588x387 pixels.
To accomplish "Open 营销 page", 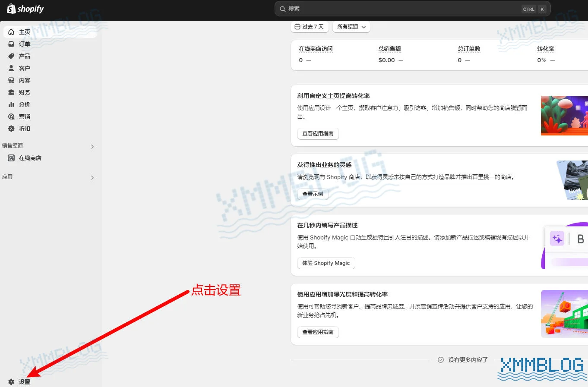I will tap(50, 116).
